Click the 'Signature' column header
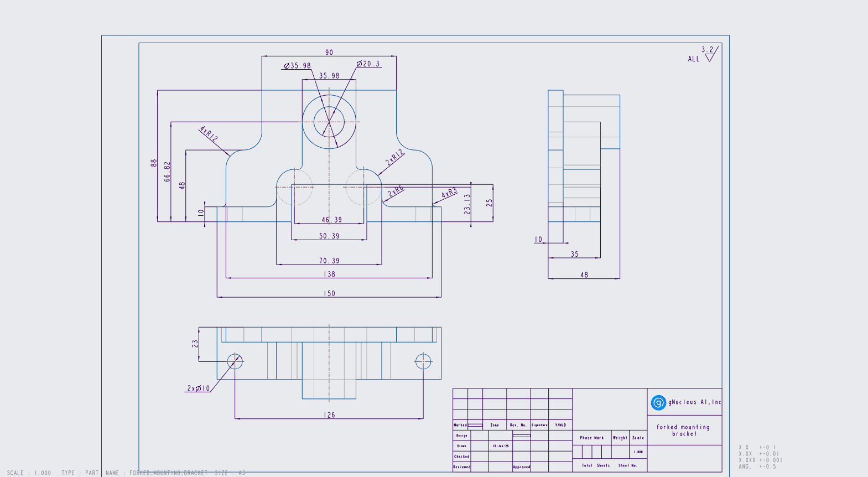Image resolution: width=868 pixels, height=477 pixels. pyautogui.click(x=539, y=425)
